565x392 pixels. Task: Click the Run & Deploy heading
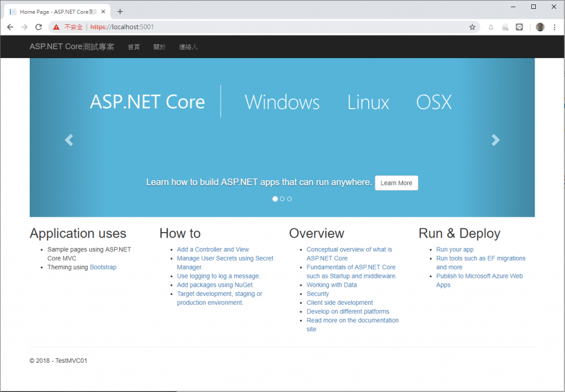coord(460,233)
